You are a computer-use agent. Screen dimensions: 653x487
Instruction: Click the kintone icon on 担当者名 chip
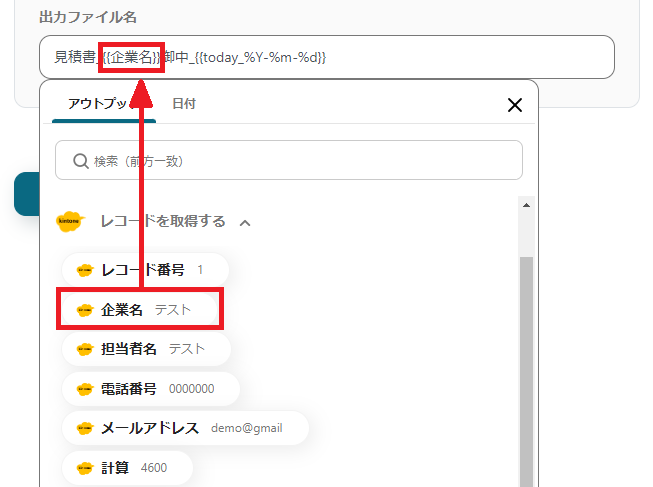coord(85,349)
